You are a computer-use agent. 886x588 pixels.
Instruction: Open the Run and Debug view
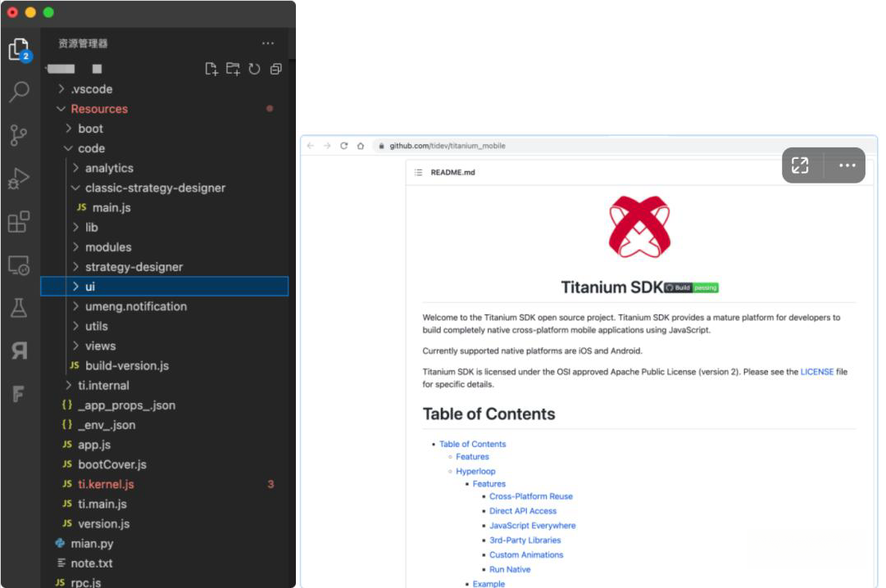(19, 179)
